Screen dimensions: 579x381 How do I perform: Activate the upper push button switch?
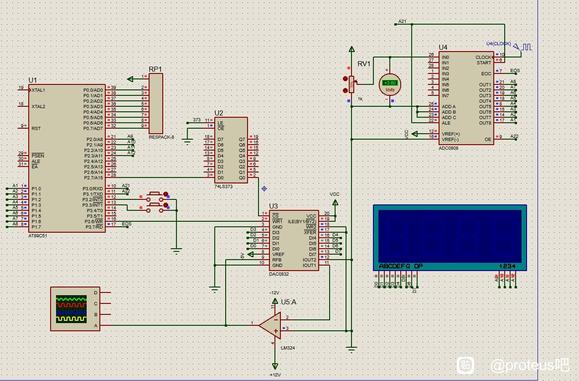pos(154,195)
